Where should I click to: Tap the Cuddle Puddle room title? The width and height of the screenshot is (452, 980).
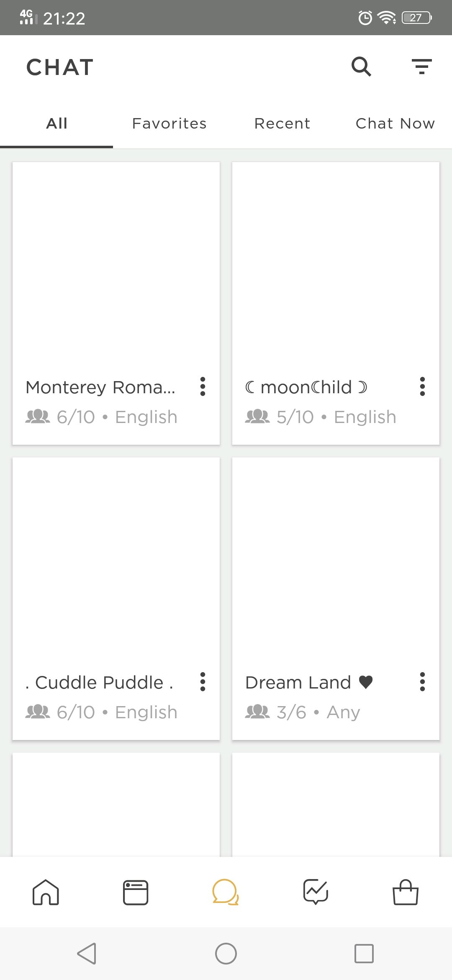(x=100, y=683)
